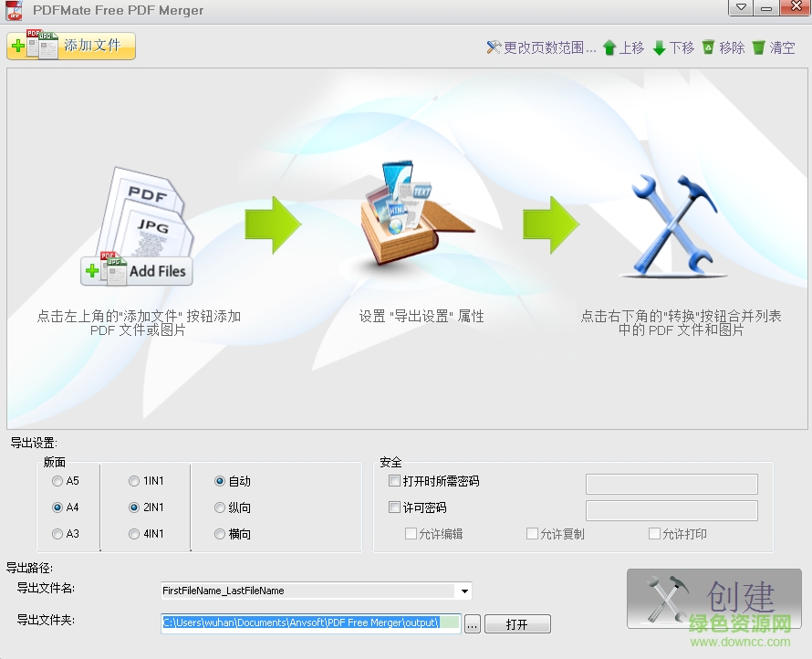Clear the file list via 清空 icon

(775, 47)
